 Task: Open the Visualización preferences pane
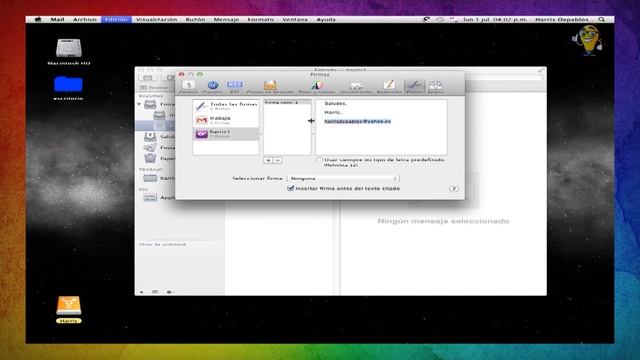coord(356,87)
